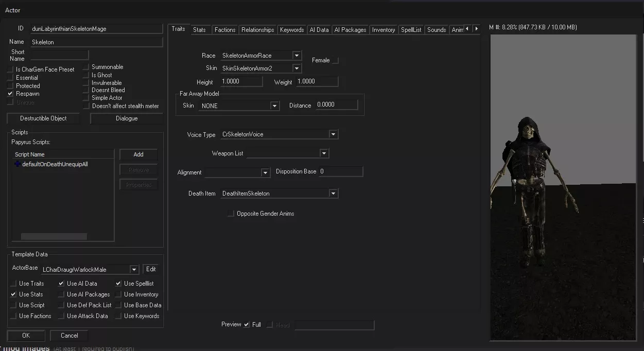Tick the Invulnerable checkbox
The image size is (644, 351).
pyautogui.click(x=86, y=83)
